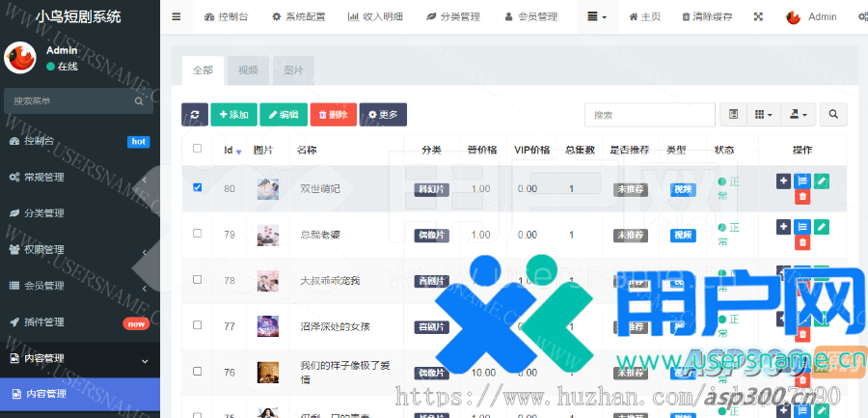Click the 编辑 button

(x=284, y=115)
